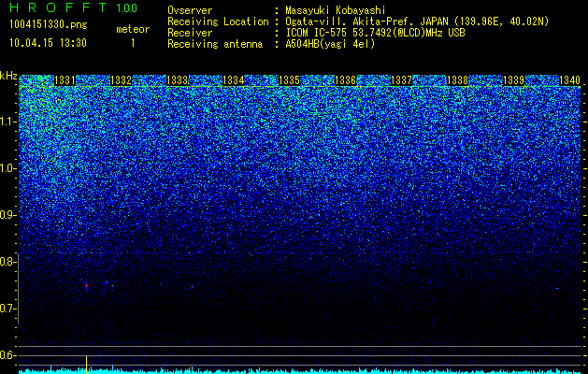Click the 0.6 kHz axis label
The height and width of the screenshot is (374, 588).
click(x=7, y=355)
